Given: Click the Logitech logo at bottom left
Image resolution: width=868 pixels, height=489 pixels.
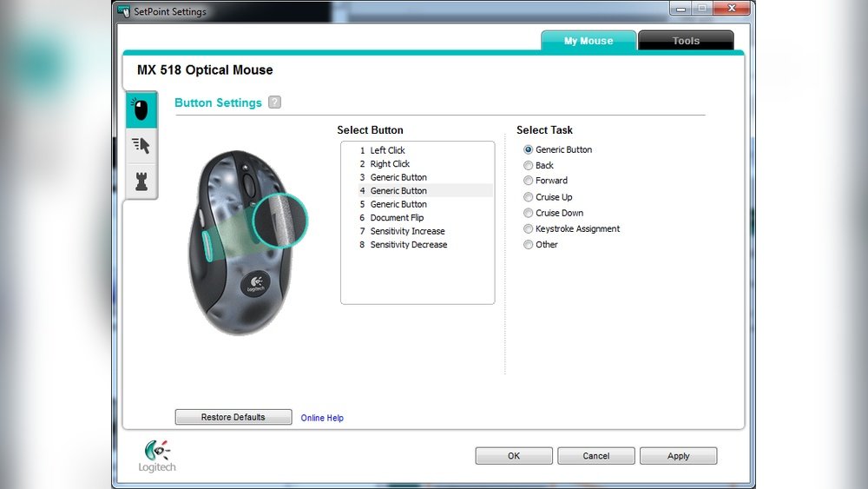Looking at the screenshot, I should click(156, 455).
